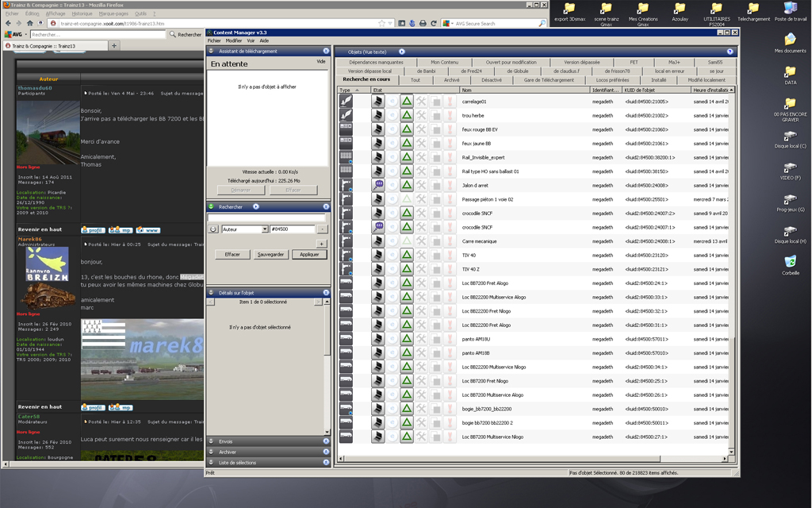
Task: Toggle the filter enable button beside Auteur
Action: 213,229
